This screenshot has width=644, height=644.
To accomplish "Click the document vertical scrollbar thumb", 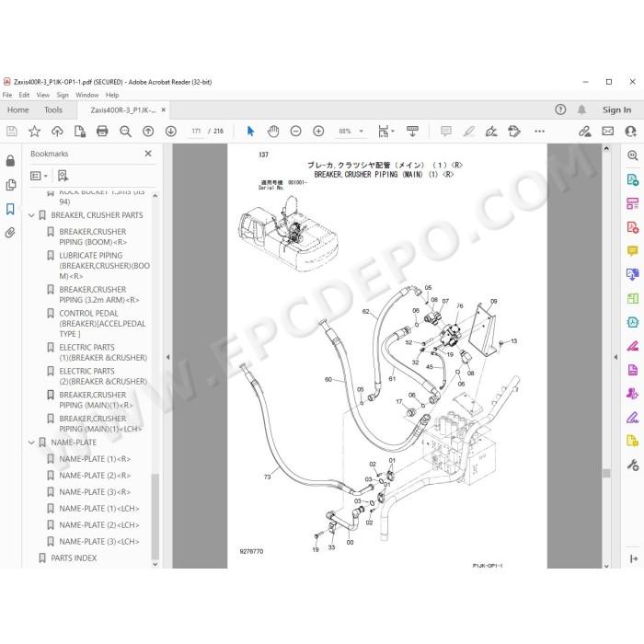I will pos(606,473).
